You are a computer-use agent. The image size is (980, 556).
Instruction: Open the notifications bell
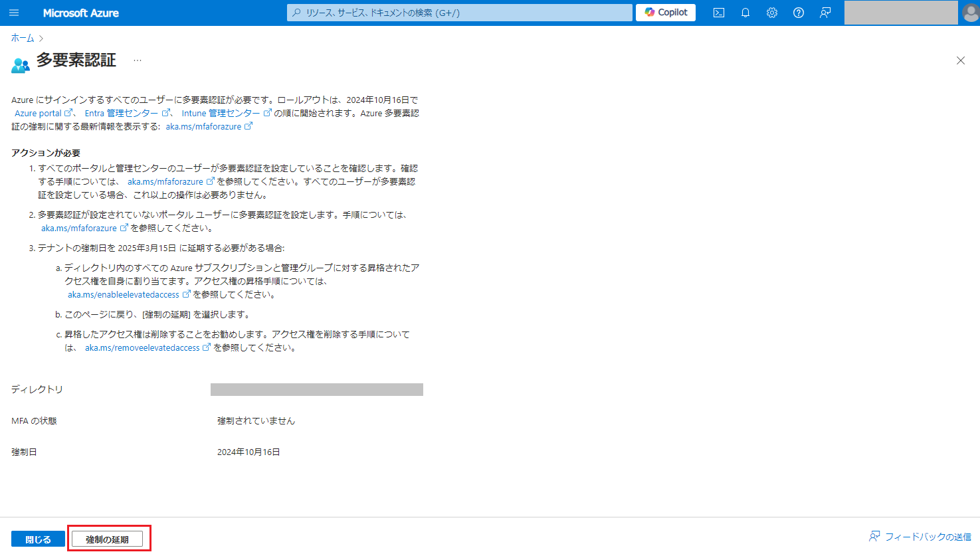pyautogui.click(x=745, y=12)
